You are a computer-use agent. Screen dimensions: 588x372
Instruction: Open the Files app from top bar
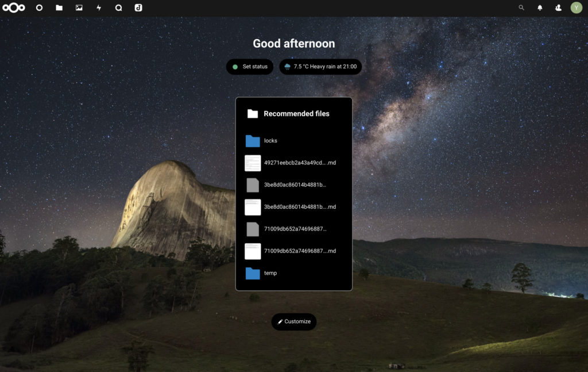tap(59, 7)
